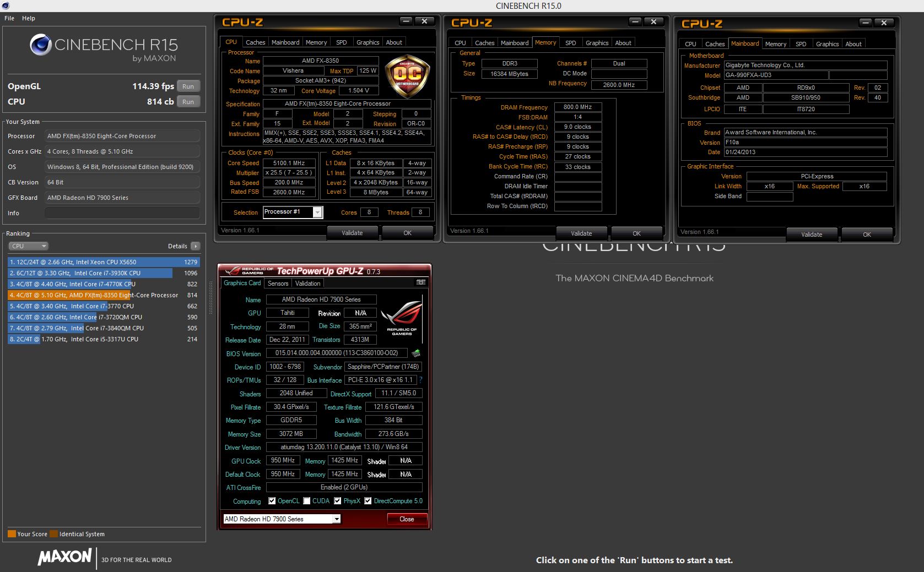This screenshot has width=924, height=572.
Task: Toggle the PhysX checkbox in GPU-Z
Action: pyautogui.click(x=337, y=501)
